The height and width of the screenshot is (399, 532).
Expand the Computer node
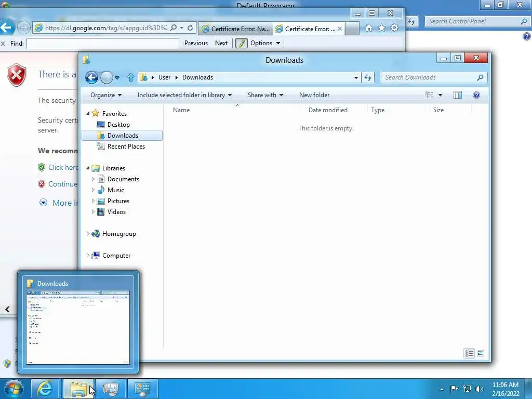tap(88, 255)
